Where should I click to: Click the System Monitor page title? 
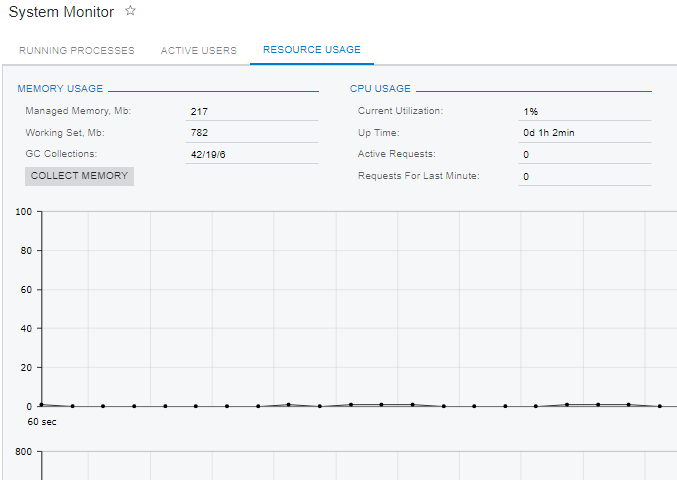61,12
